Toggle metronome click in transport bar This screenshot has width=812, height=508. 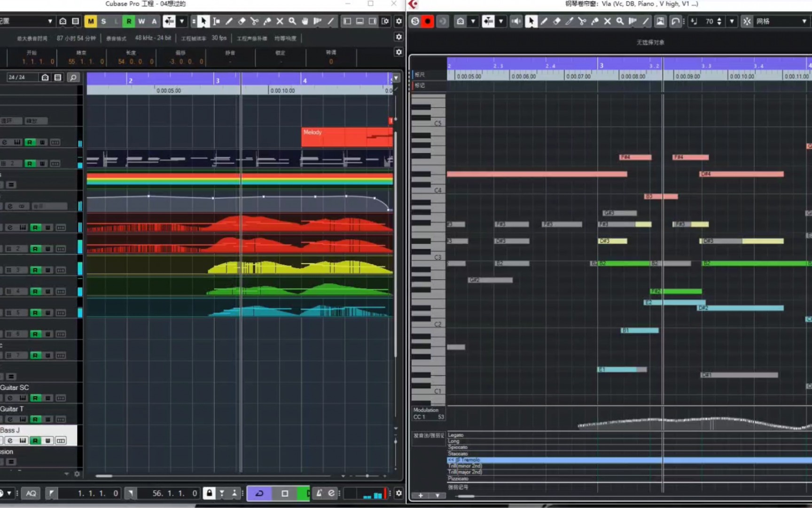pyautogui.click(x=319, y=493)
